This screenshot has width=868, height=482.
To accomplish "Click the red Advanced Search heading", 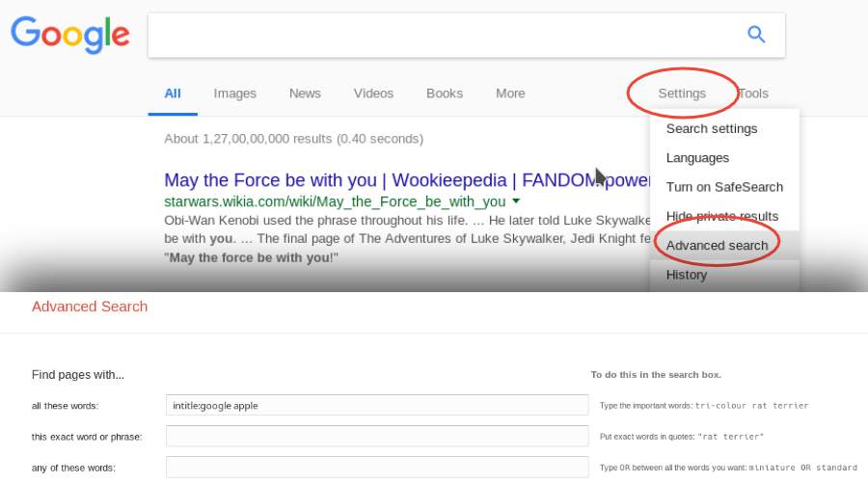I will tap(90, 307).
